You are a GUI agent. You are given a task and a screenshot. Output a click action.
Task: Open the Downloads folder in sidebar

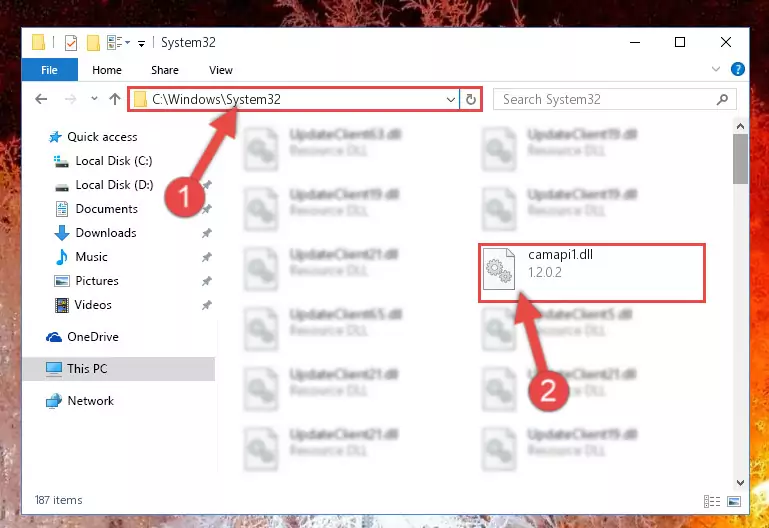click(106, 233)
